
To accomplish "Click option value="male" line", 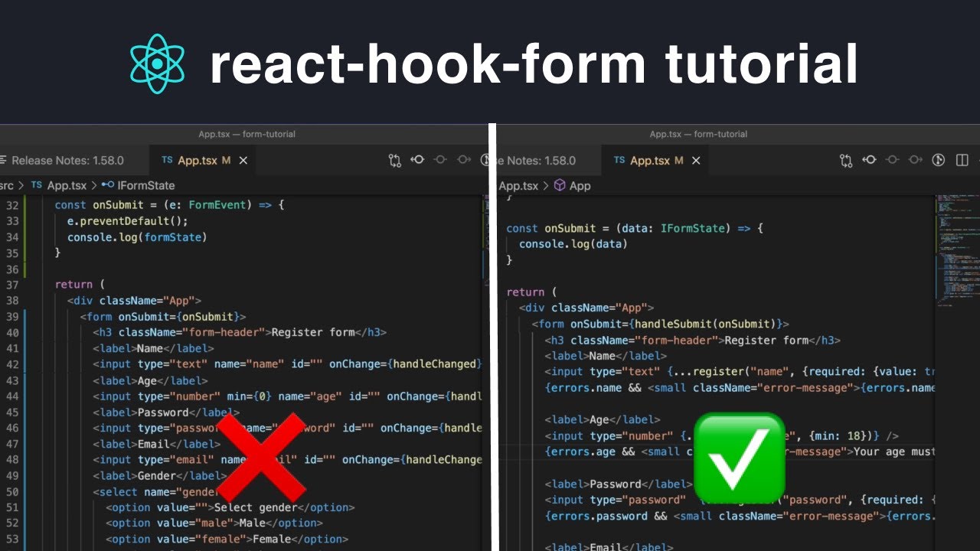I will 214,523.
